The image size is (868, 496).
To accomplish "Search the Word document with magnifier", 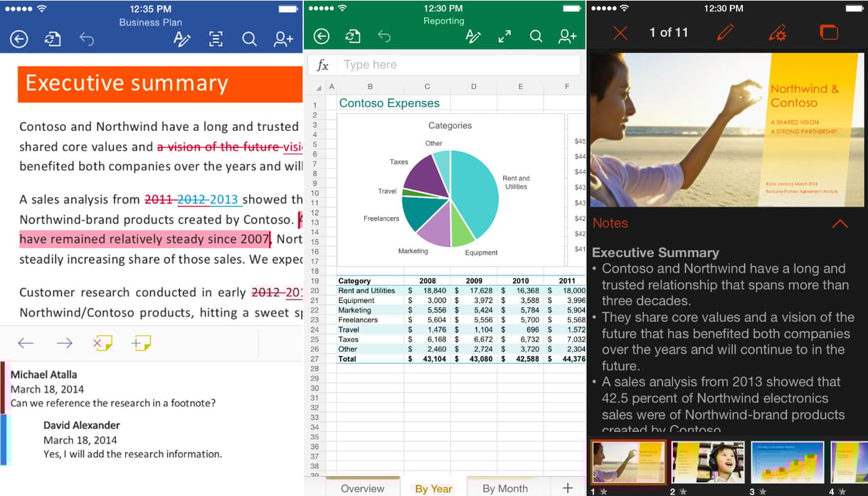I will point(249,38).
